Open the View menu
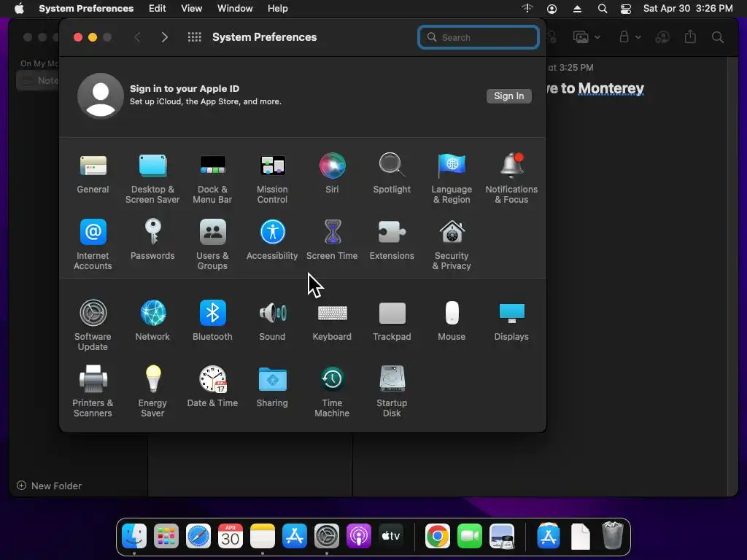 192,9
